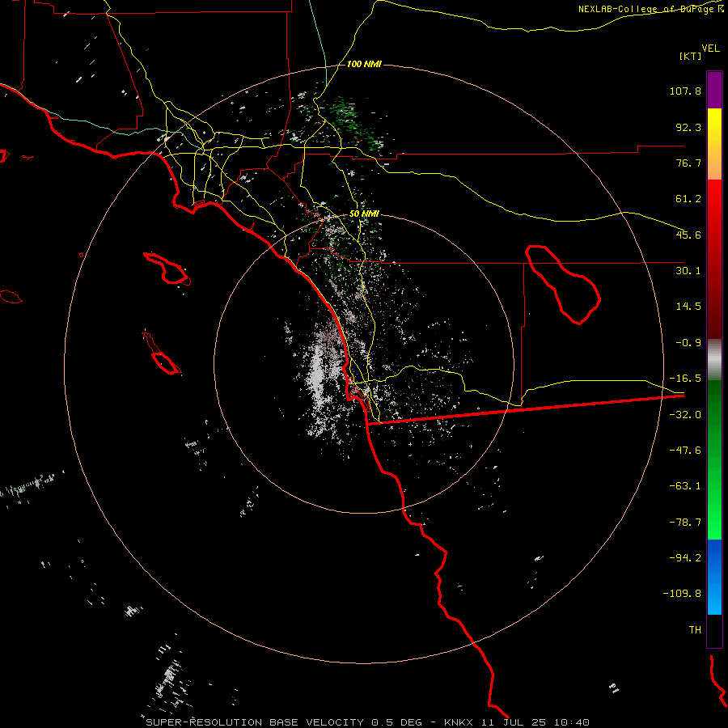
Task: Click the yellow segment of the color bar
Action: 714,144
